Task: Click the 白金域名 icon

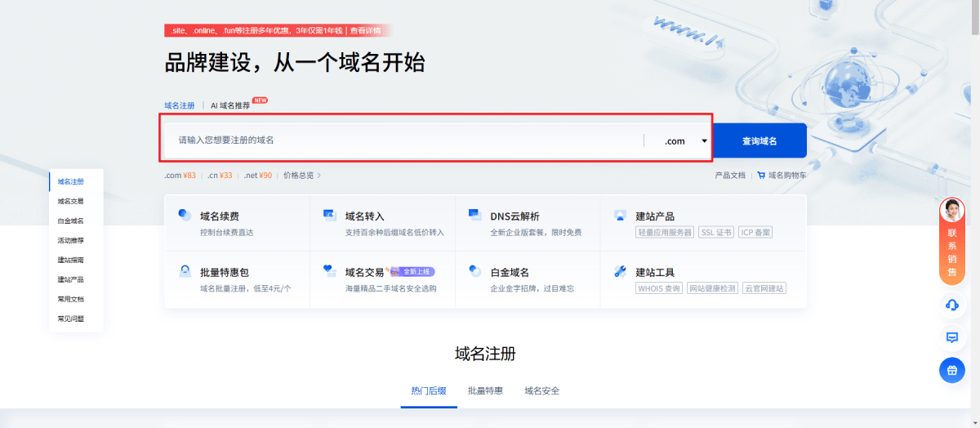Action: tap(475, 271)
